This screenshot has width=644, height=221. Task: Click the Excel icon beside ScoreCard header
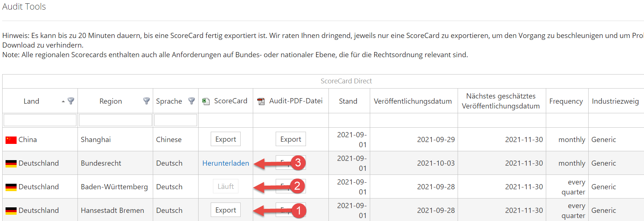206,101
